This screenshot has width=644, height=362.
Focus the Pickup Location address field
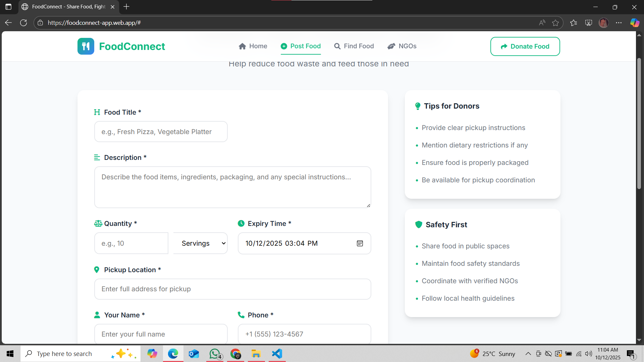pos(232,289)
